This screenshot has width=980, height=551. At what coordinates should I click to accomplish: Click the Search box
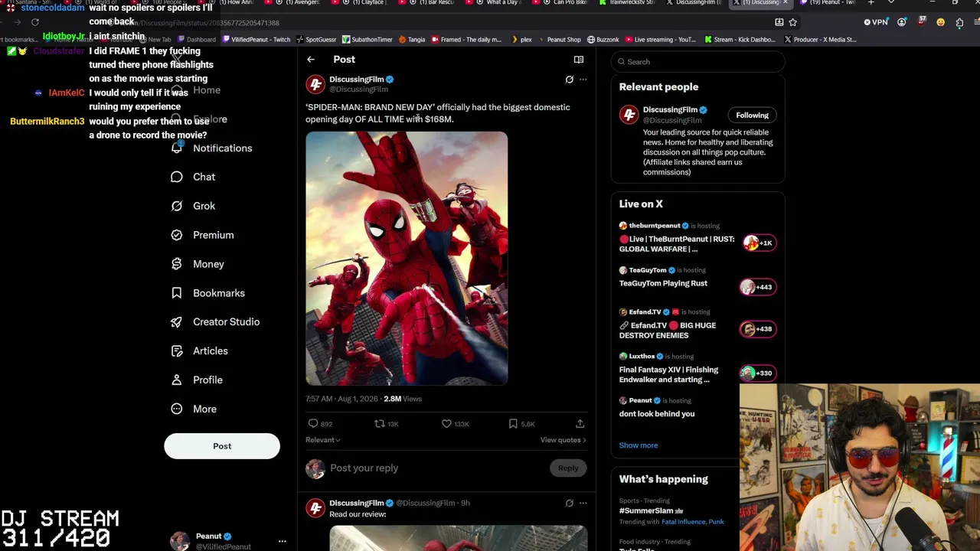pos(698,62)
